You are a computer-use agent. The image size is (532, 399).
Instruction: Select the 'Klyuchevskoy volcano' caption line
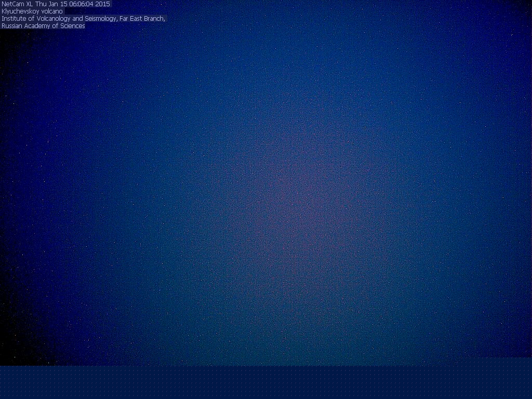[32, 11]
